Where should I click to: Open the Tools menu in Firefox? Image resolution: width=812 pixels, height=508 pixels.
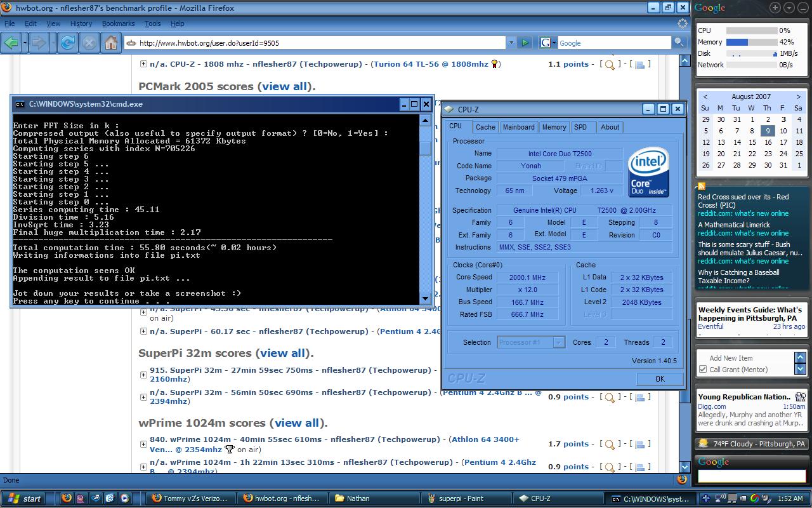coord(152,23)
